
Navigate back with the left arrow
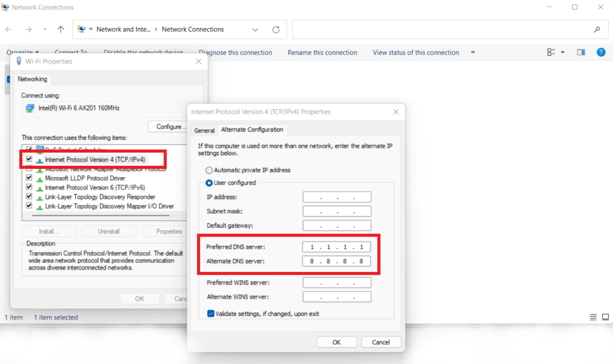point(8,29)
